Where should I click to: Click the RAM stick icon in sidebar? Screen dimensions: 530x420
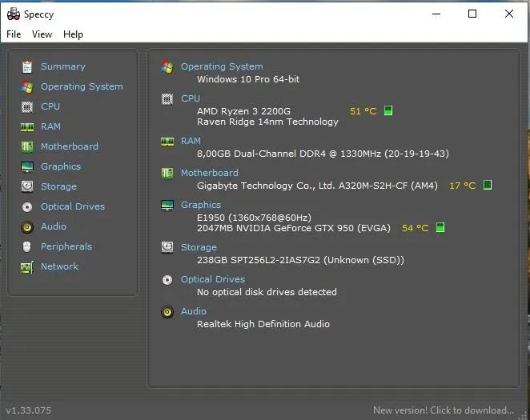(27, 127)
